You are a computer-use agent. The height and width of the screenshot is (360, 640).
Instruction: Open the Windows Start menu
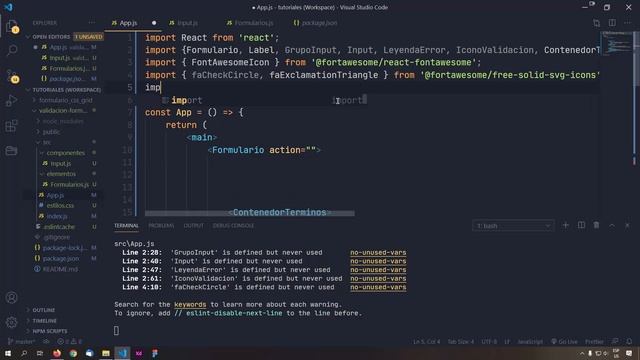[8, 353]
